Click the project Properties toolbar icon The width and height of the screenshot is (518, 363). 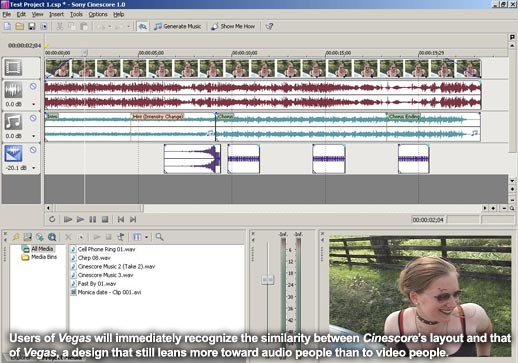[x=44, y=26]
